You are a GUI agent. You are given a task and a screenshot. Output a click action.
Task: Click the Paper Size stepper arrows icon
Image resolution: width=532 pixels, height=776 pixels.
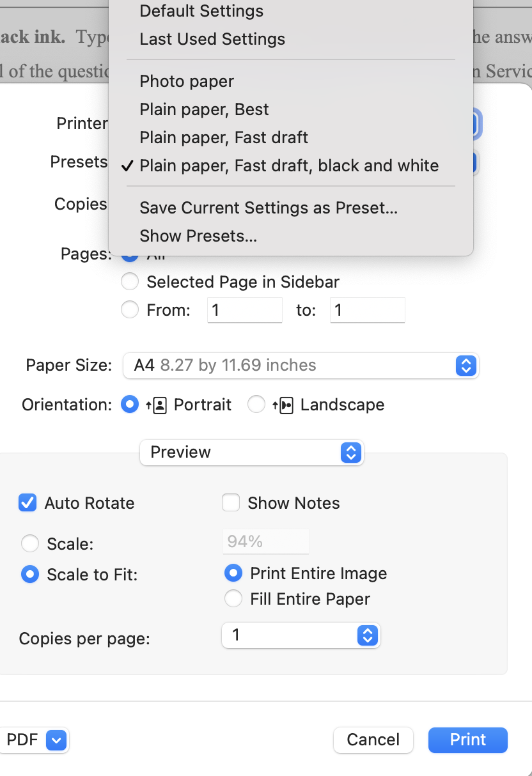(x=466, y=366)
